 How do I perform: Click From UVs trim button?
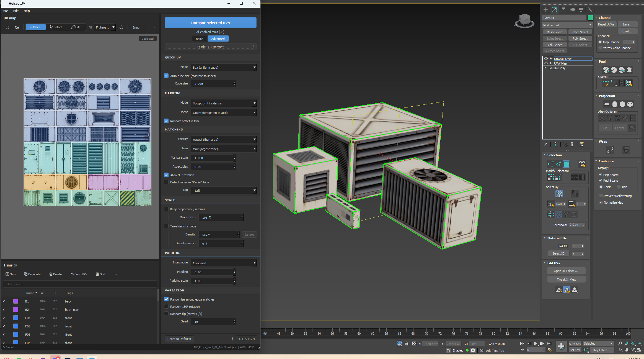[79, 274]
